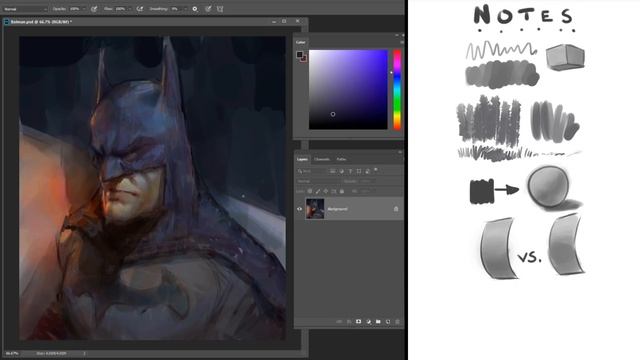Open the Color panel menu icon
The width and height of the screenshot is (640, 360).
point(402,42)
